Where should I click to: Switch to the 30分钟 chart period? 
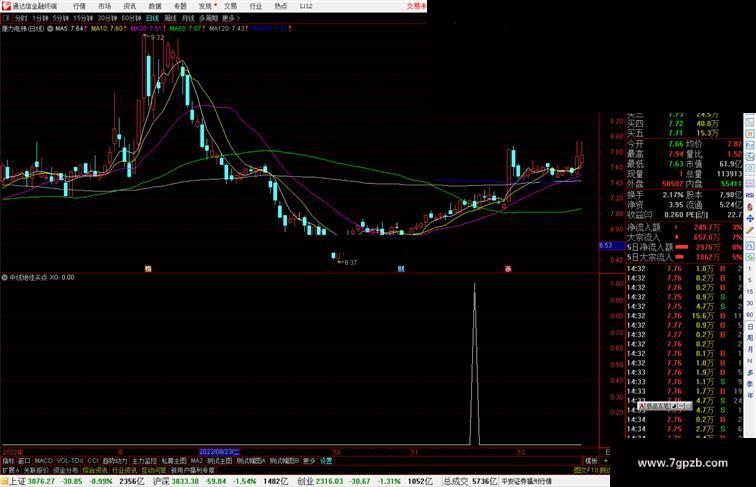(x=107, y=18)
